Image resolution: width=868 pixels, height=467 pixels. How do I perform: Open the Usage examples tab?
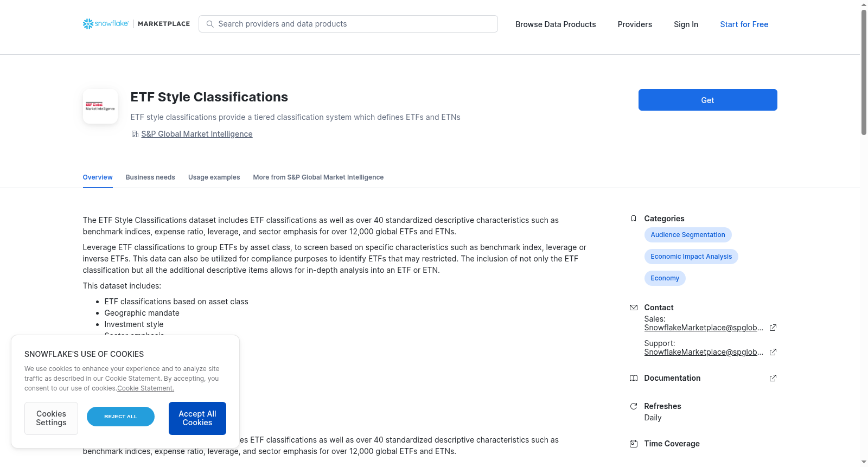(214, 177)
